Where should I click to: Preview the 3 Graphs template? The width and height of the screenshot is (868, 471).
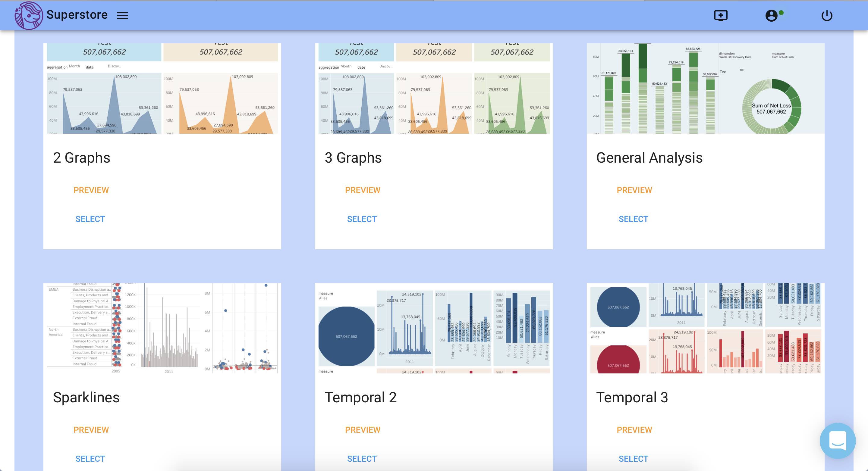[x=363, y=190]
